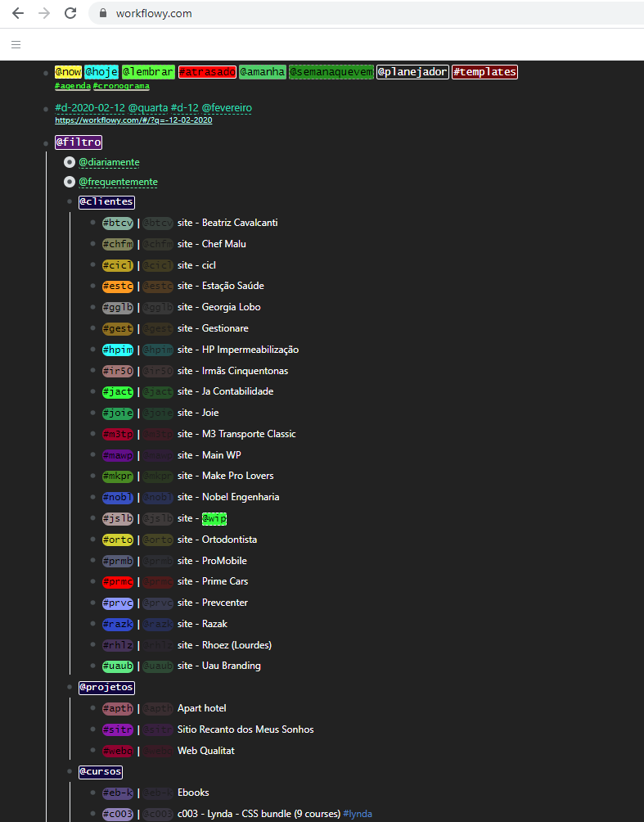Reload the page with refresh icon
The width and height of the screenshot is (644, 822).
[70, 13]
